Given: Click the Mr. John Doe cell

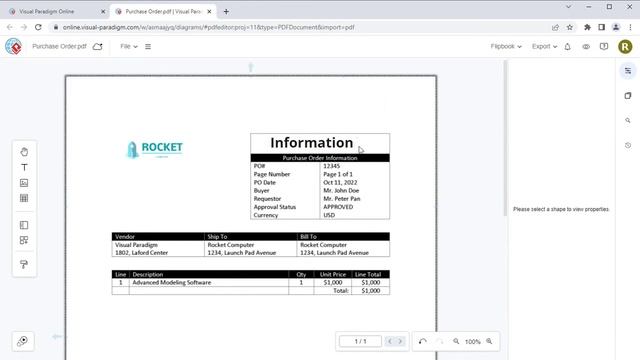Looking at the screenshot, I should [341, 191].
